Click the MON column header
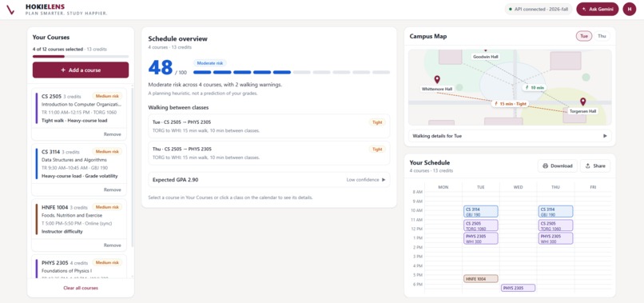Screen dimensions: 644x303 (x=443, y=187)
